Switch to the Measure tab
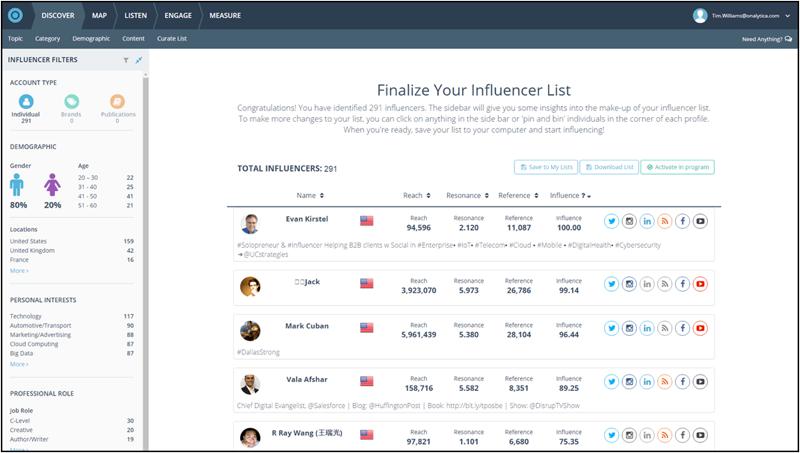Viewport: 800px width, 453px height. click(x=225, y=15)
